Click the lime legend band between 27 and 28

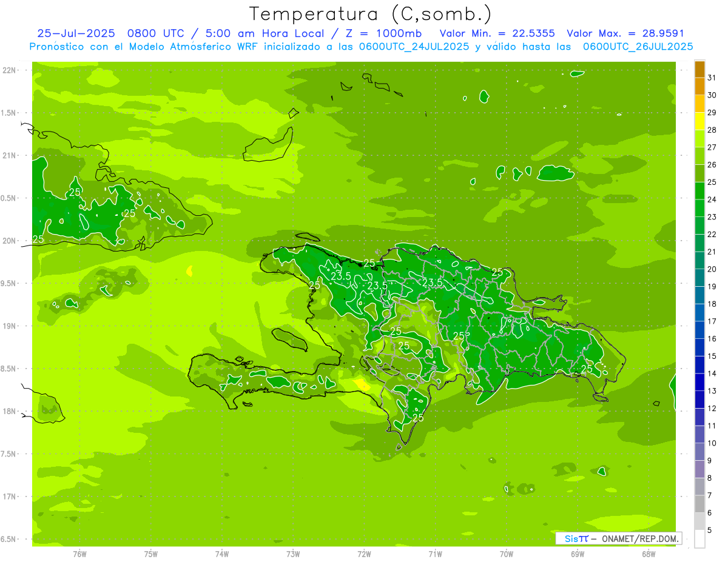coord(699,139)
